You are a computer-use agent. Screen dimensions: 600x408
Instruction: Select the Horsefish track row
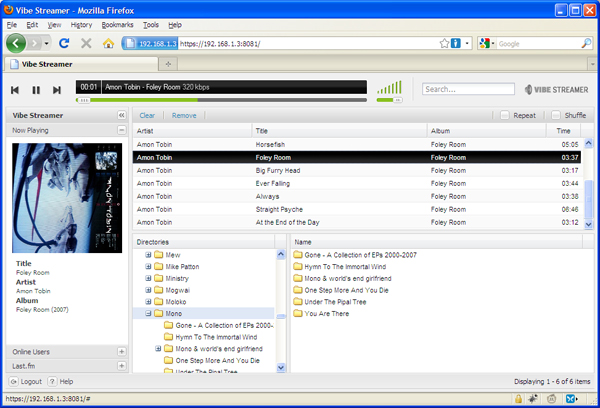click(x=357, y=144)
